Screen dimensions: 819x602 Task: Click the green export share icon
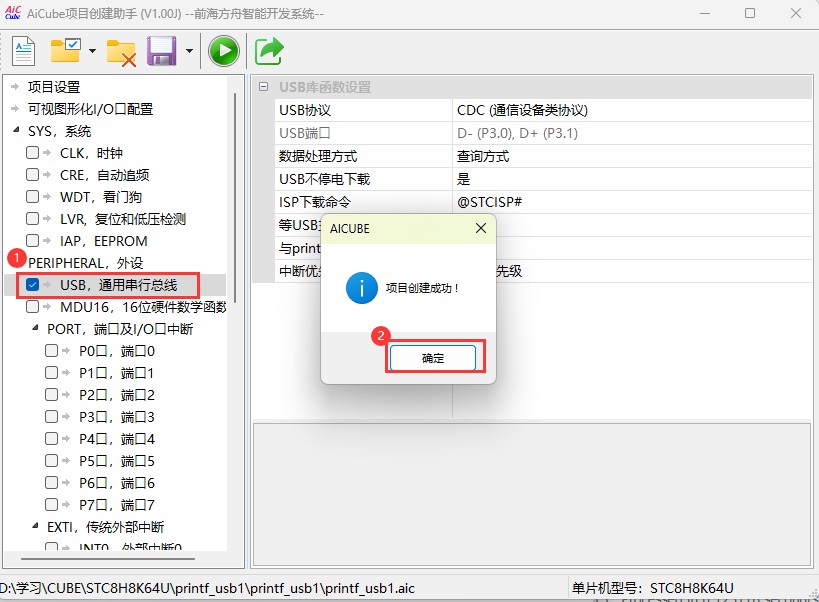click(269, 51)
